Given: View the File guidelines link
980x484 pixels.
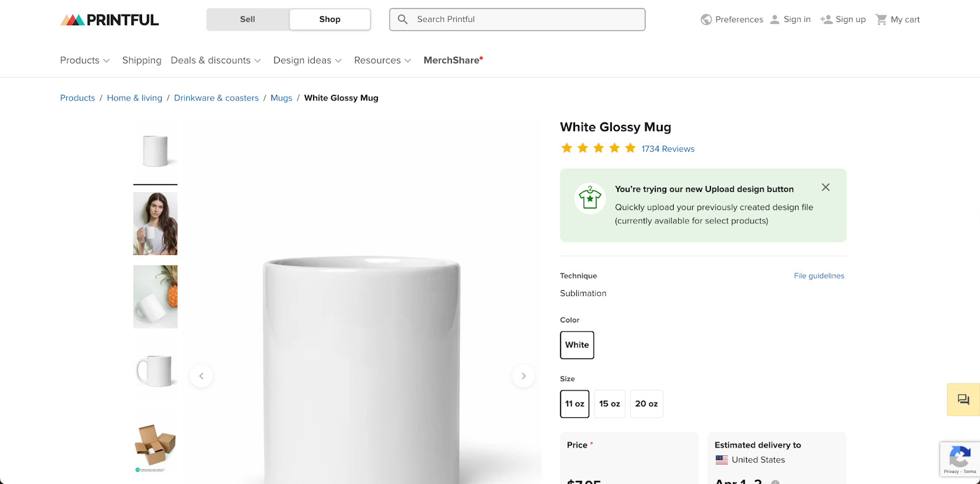Looking at the screenshot, I should coord(819,275).
